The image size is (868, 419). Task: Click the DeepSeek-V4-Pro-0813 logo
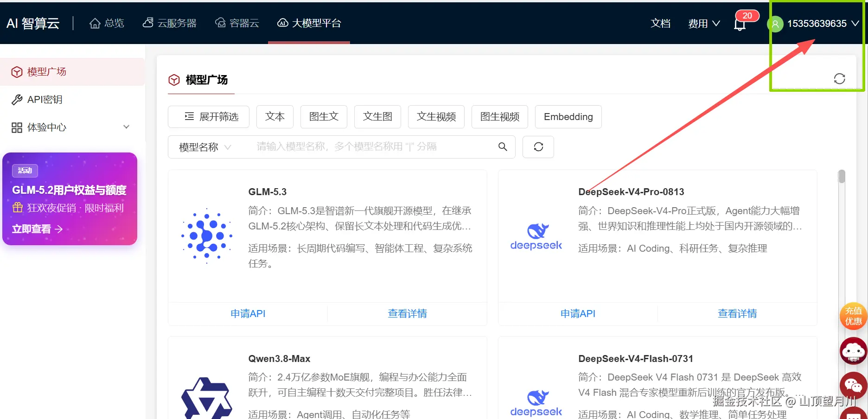tap(536, 236)
